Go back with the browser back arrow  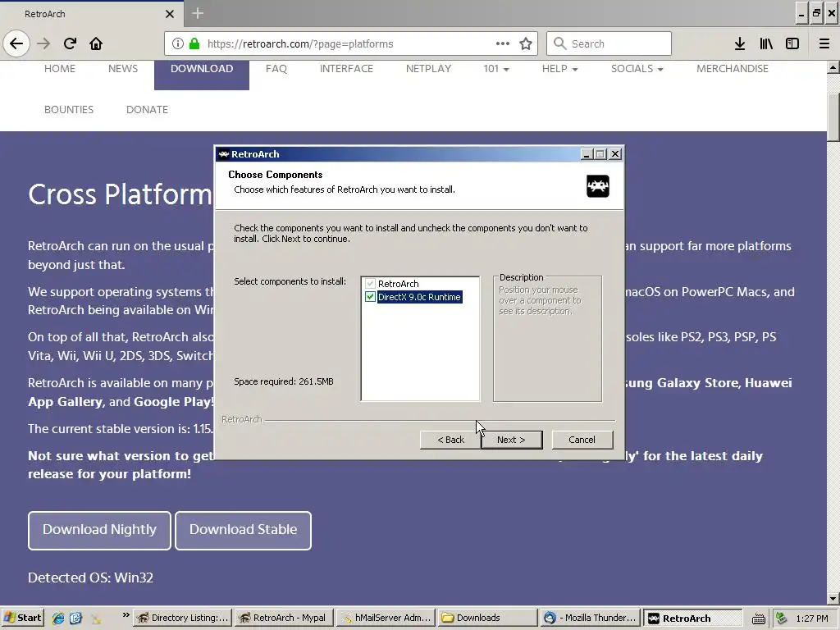16,43
